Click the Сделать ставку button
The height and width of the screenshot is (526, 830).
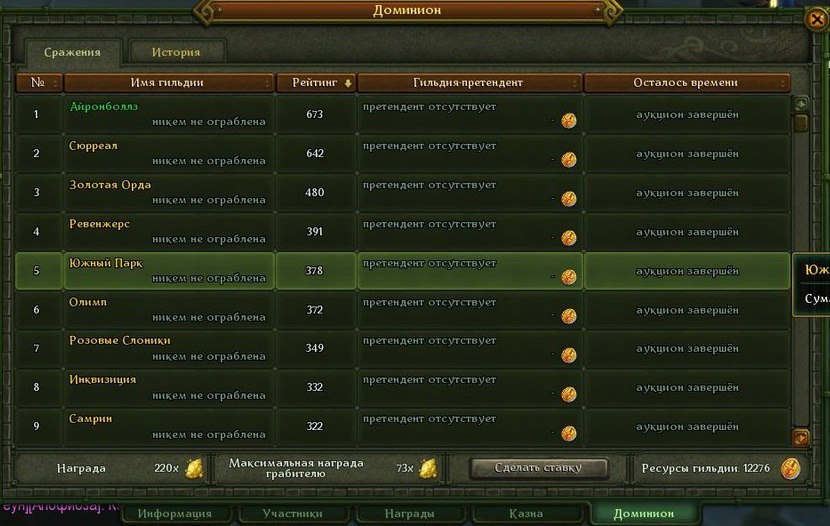click(538, 468)
